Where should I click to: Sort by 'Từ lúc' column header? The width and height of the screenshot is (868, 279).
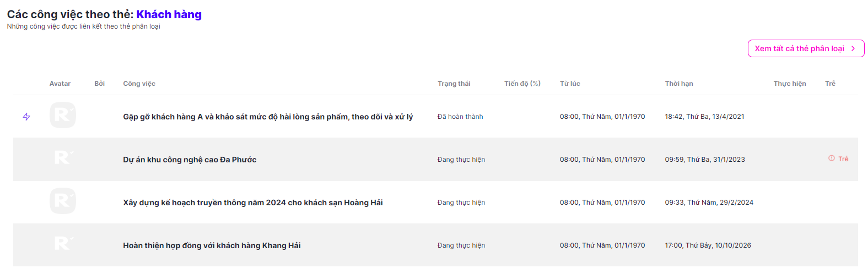coord(570,84)
